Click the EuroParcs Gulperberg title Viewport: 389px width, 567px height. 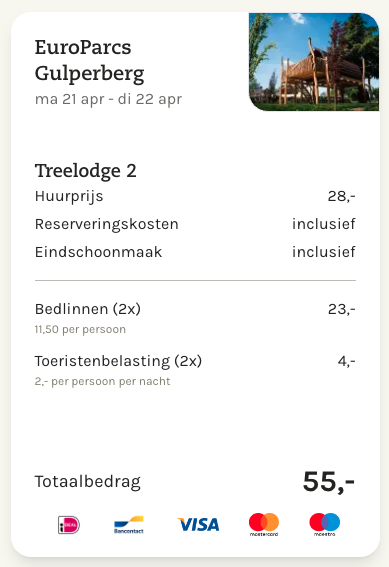tap(89, 60)
